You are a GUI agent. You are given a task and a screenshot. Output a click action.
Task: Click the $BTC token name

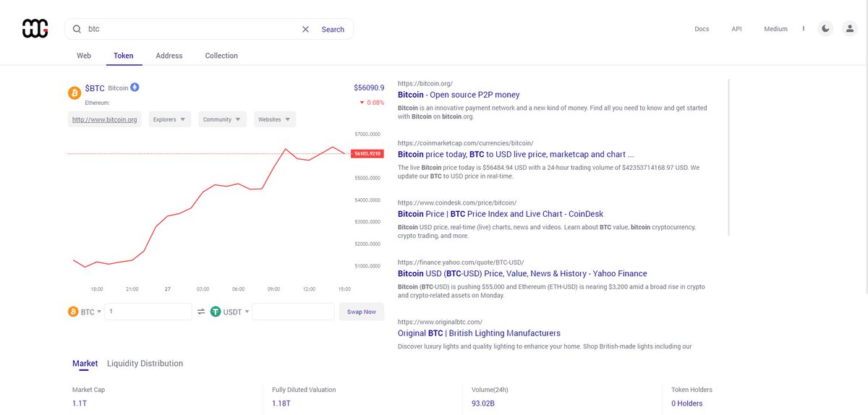click(95, 88)
